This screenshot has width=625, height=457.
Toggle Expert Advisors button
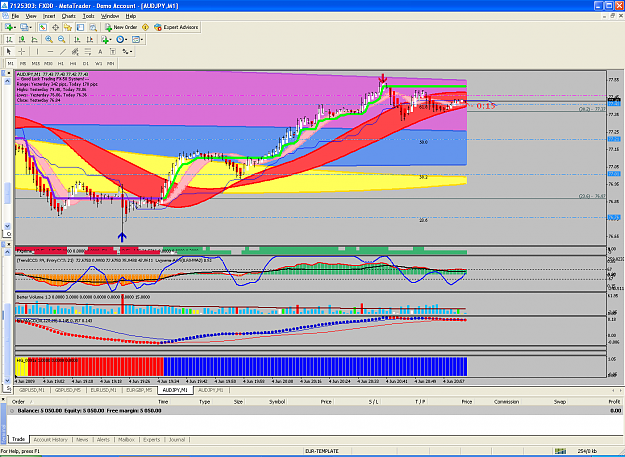click(176, 27)
